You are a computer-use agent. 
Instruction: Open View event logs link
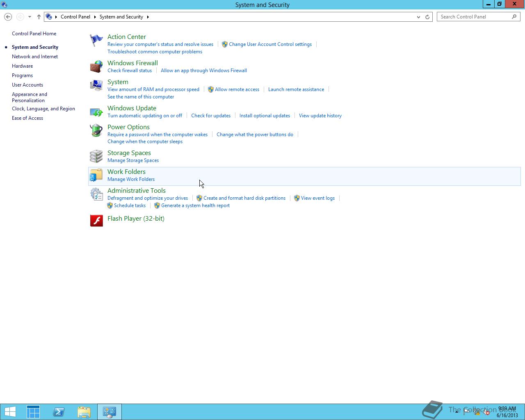point(318,198)
